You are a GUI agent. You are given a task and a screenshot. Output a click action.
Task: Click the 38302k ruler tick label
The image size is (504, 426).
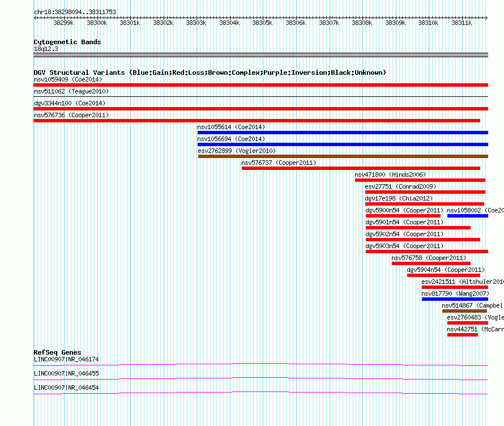point(163,23)
